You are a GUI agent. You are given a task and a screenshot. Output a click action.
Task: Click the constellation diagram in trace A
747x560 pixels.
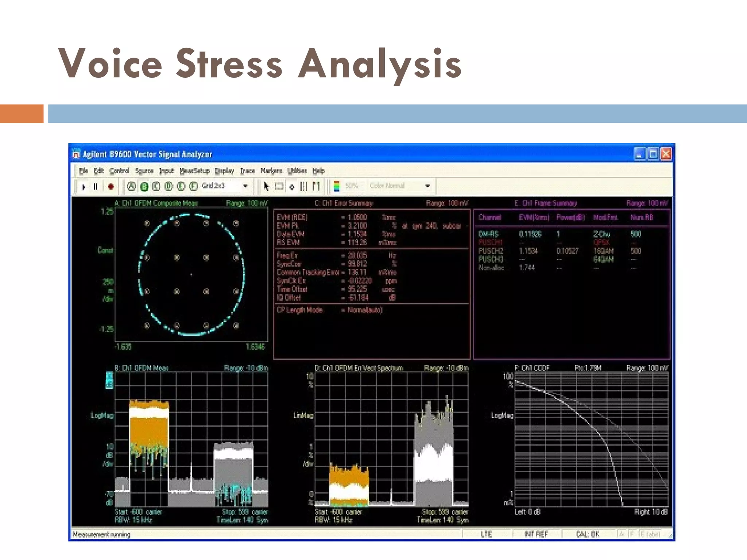tap(191, 275)
